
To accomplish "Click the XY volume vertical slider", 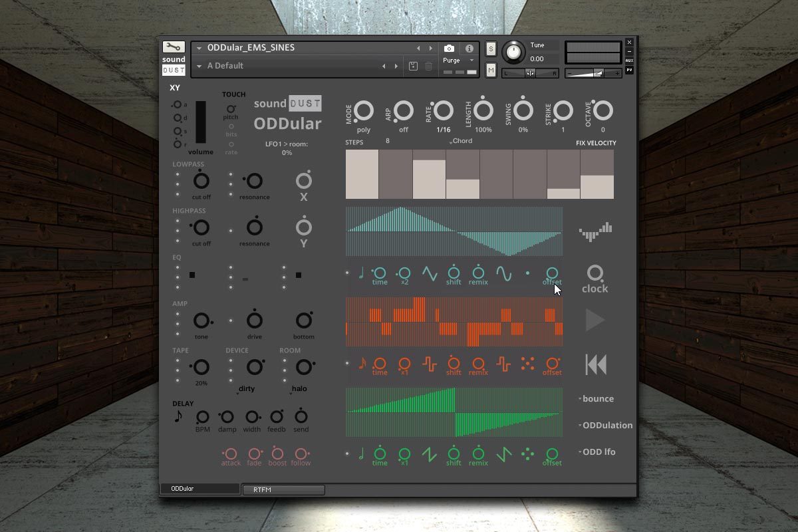I will point(200,123).
